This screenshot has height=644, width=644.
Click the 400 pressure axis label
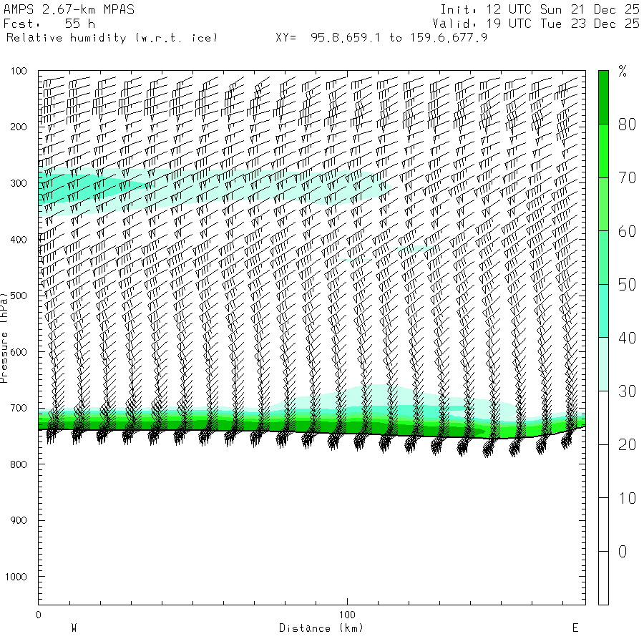[x=19, y=240]
